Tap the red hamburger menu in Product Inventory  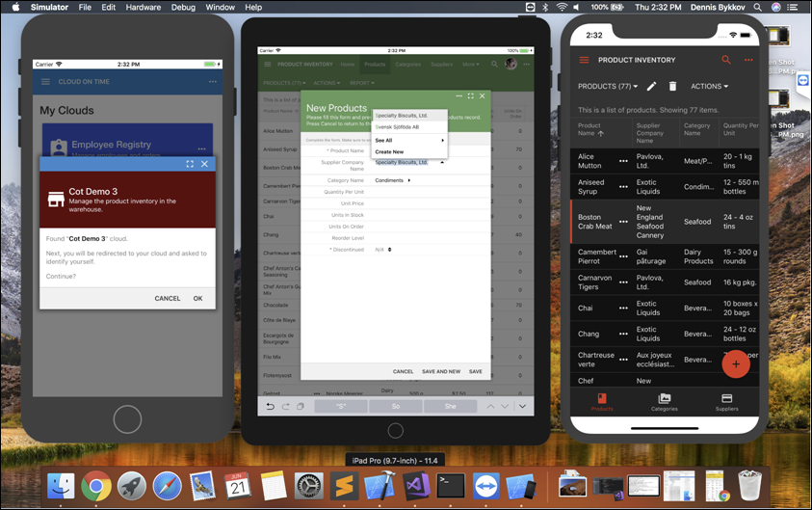pyautogui.click(x=584, y=60)
